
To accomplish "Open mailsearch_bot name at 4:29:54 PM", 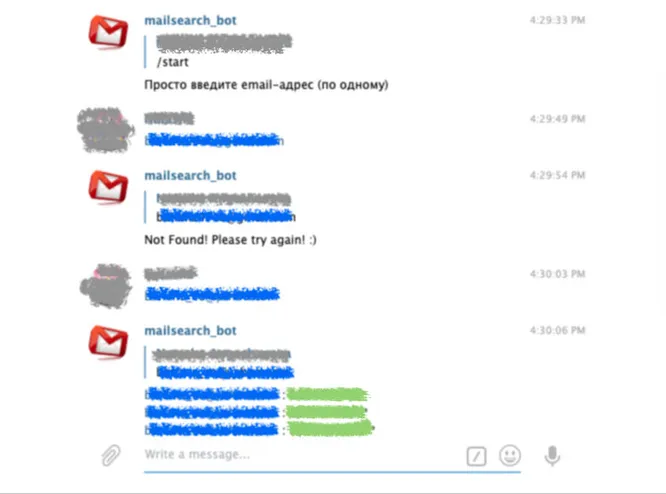I will [x=190, y=175].
